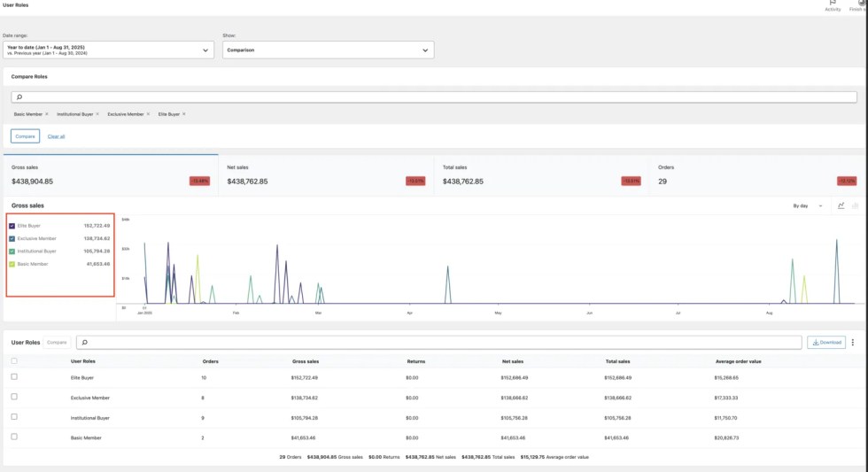Open the Show Comparison dropdown

(329, 50)
